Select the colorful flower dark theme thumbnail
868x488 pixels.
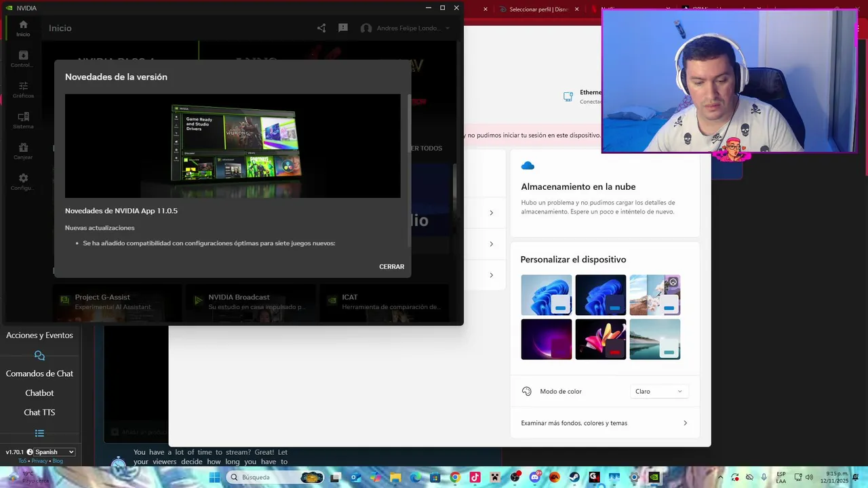tap(601, 339)
